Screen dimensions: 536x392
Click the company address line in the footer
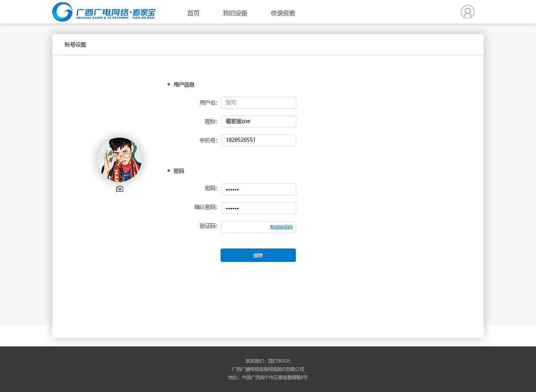coord(268,377)
